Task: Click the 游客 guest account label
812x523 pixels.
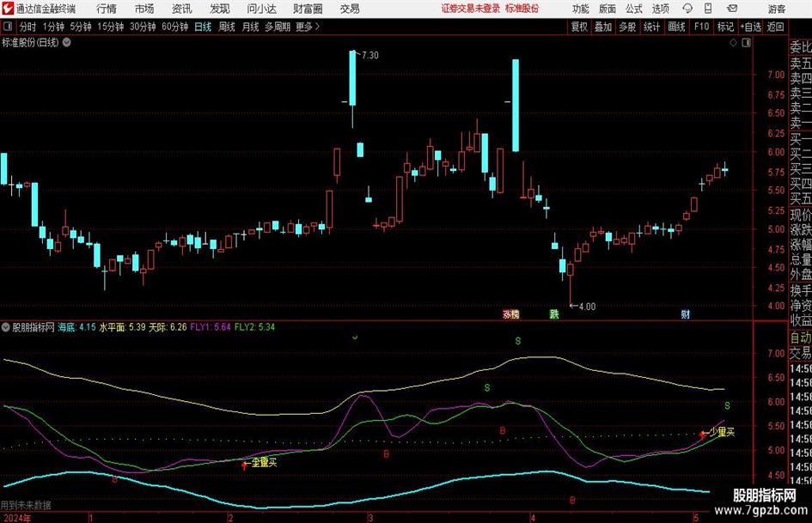Action: 776,9
